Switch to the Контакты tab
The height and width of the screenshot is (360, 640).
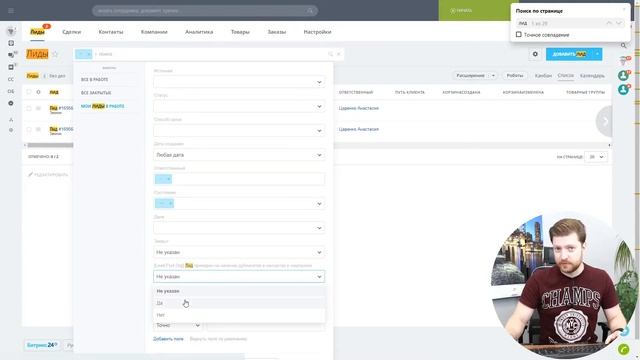tap(111, 32)
